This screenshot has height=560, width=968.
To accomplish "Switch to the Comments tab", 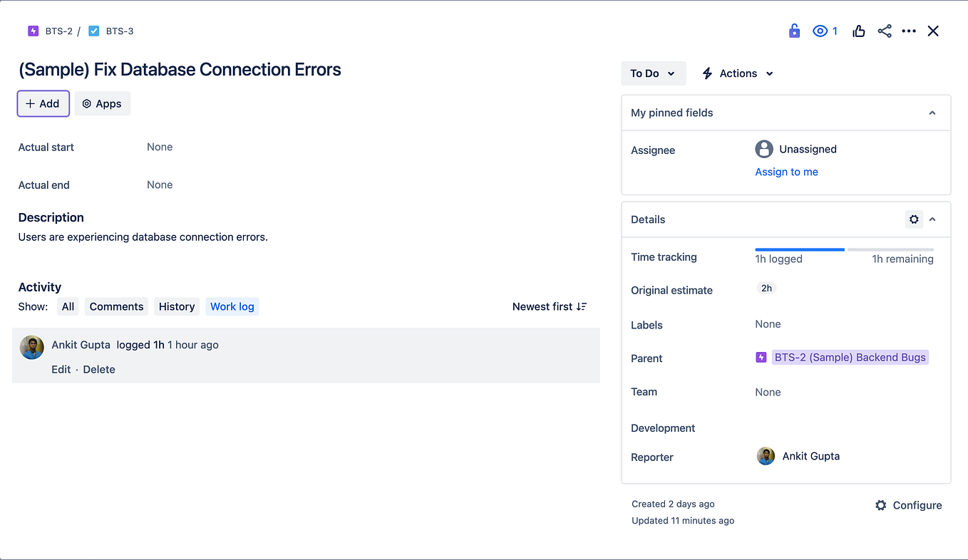I will click(115, 306).
